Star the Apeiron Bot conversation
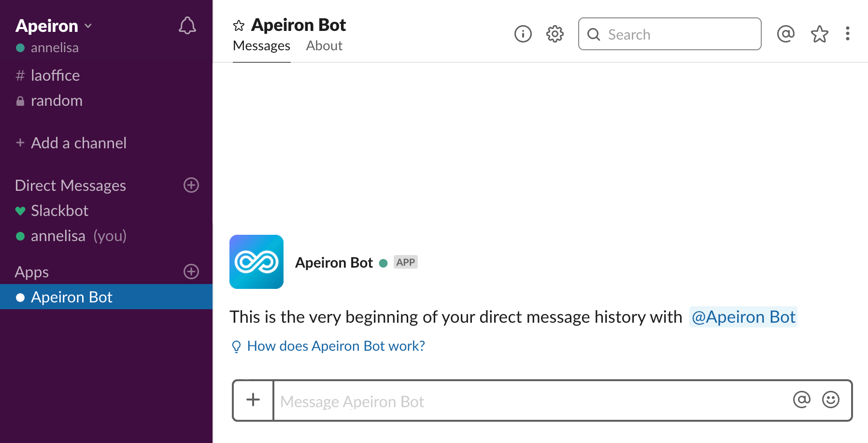Screen dimensions: 868x443 [x=239, y=26]
